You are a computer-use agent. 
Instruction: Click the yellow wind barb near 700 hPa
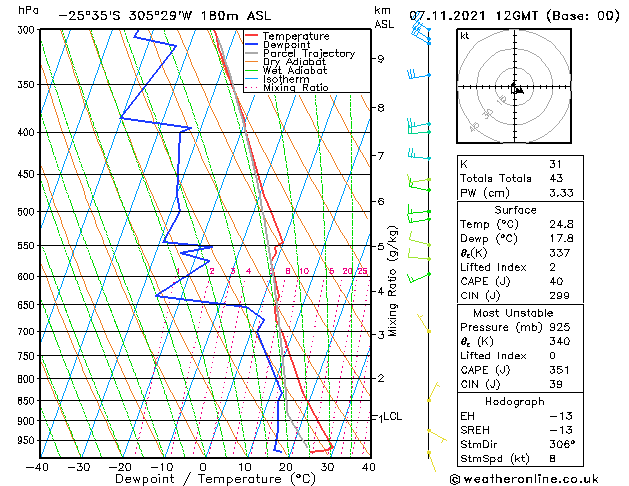click(424, 324)
